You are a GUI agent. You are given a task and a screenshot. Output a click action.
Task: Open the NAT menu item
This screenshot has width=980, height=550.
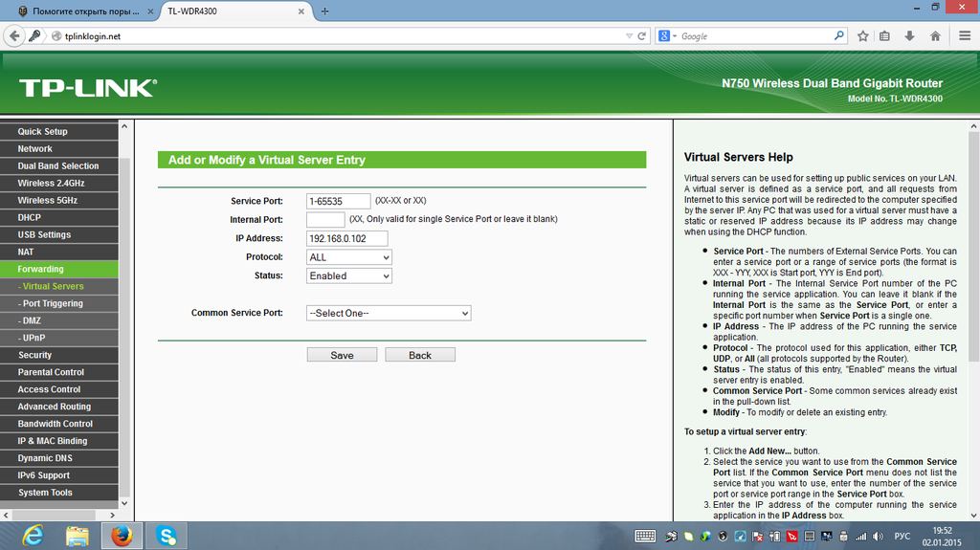tap(58, 252)
